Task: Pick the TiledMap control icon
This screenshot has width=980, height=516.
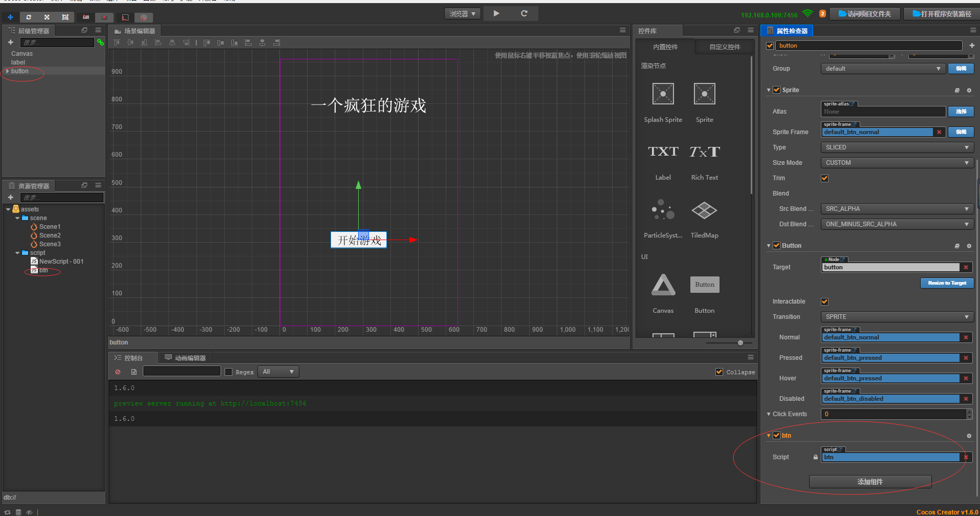Action: point(705,210)
